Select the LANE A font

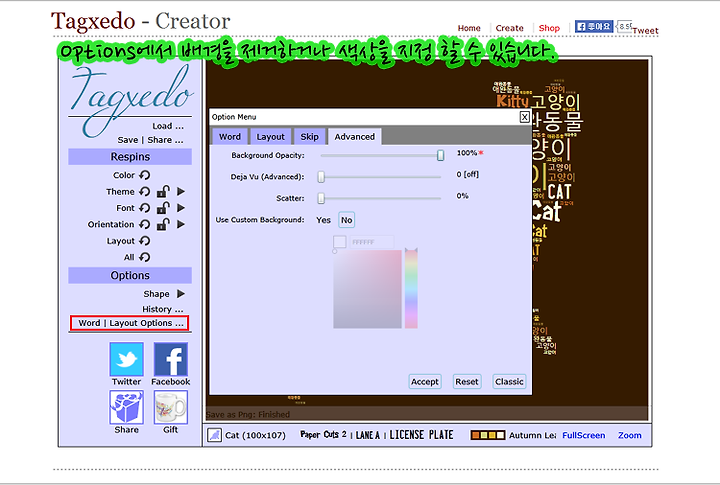pyautogui.click(x=368, y=435)
